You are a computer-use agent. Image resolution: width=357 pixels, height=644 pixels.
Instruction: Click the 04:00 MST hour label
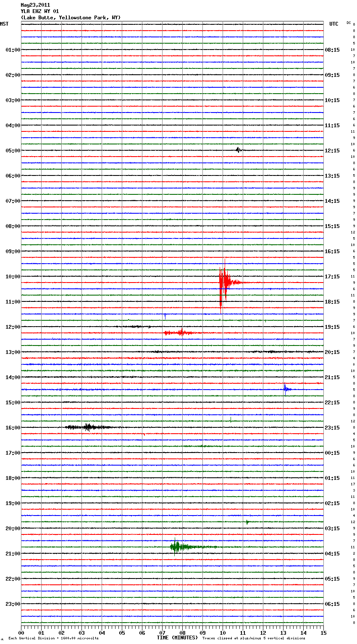pos(13,126)
